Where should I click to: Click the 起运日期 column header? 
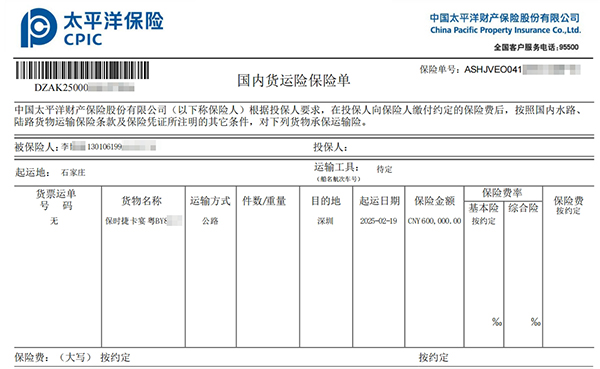pos(379,201)
